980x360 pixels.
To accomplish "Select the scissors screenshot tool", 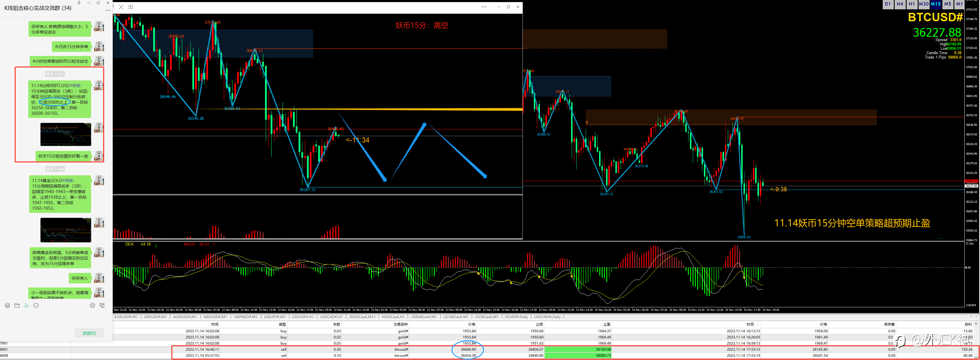I will tap(26, 305).
